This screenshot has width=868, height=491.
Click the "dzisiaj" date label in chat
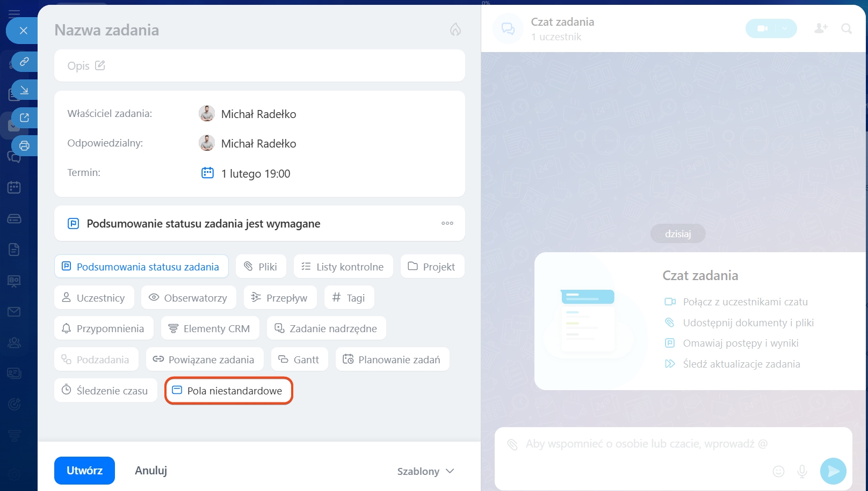[x=678, y=233]
